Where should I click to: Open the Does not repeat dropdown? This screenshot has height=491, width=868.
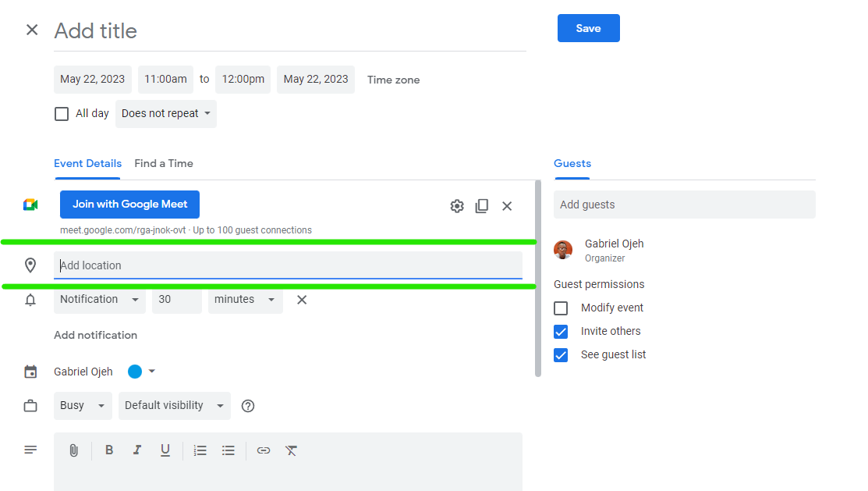[165, 113]
